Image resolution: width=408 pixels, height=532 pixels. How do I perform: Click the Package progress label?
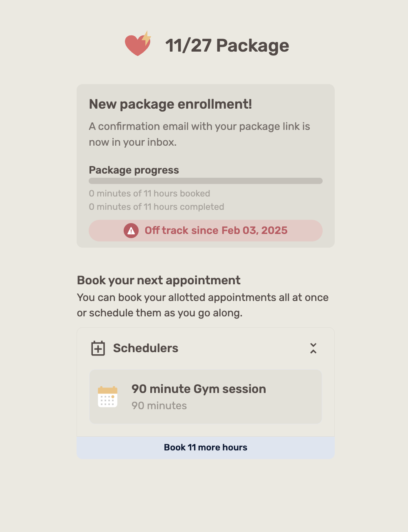(134, 170)
